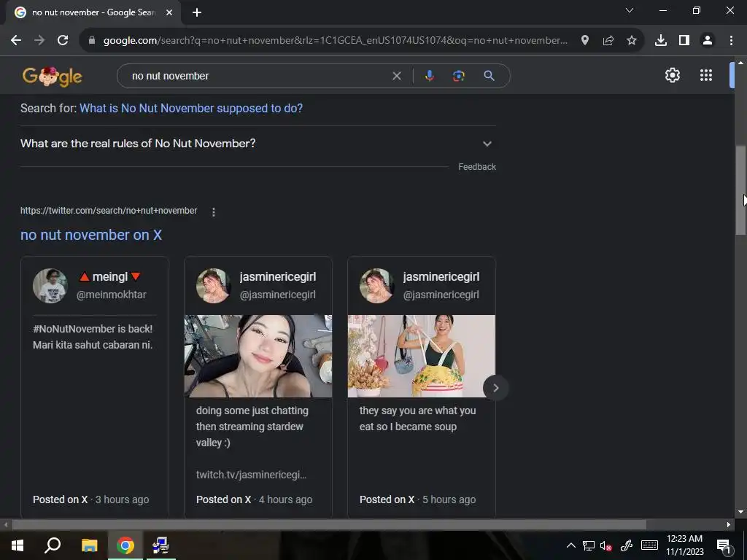Open Windows taskbar search
The width and height of the screenshot is (747, 560).
53,545
